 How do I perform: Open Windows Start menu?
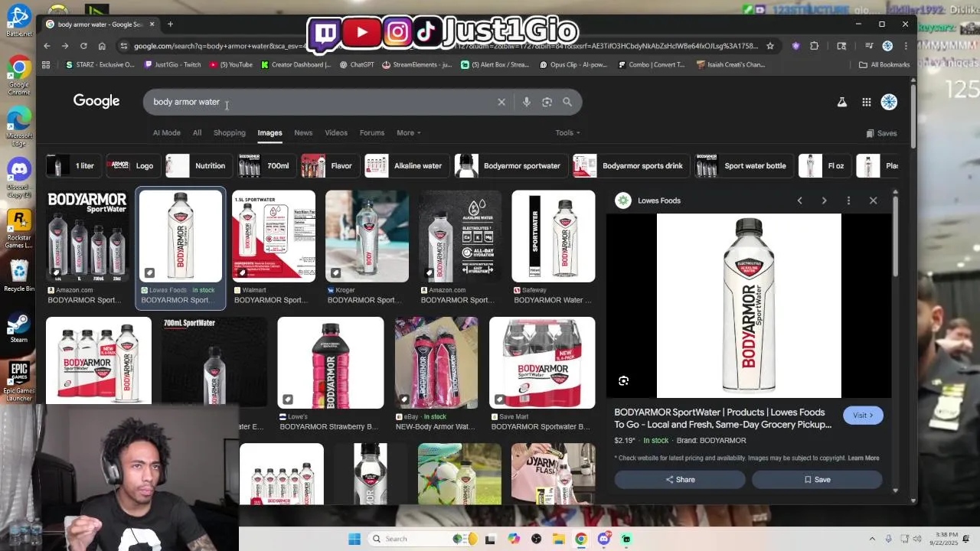pyautogui.click(x=354, y=539)
